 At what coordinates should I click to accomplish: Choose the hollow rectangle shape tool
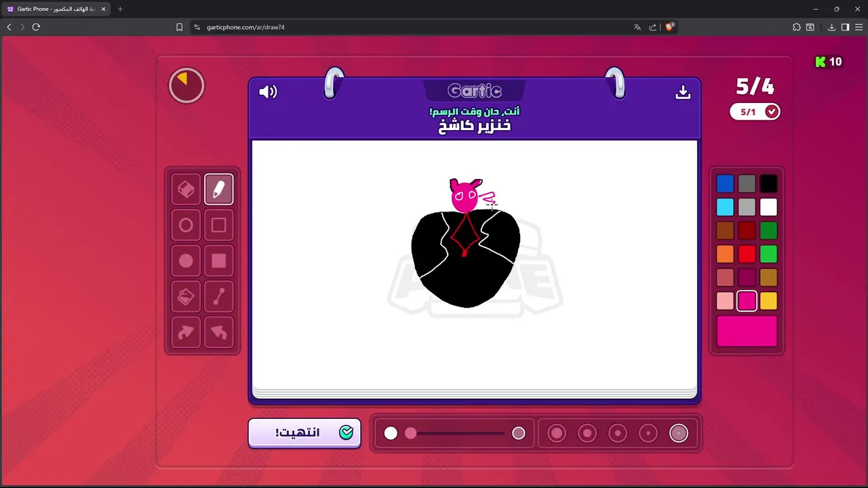(x=218, y=226)
